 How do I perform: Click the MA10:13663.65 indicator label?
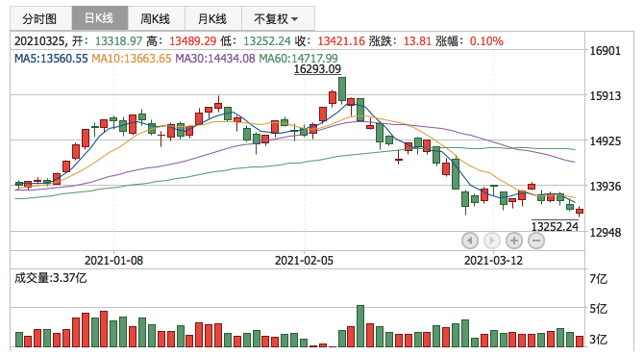132,59
